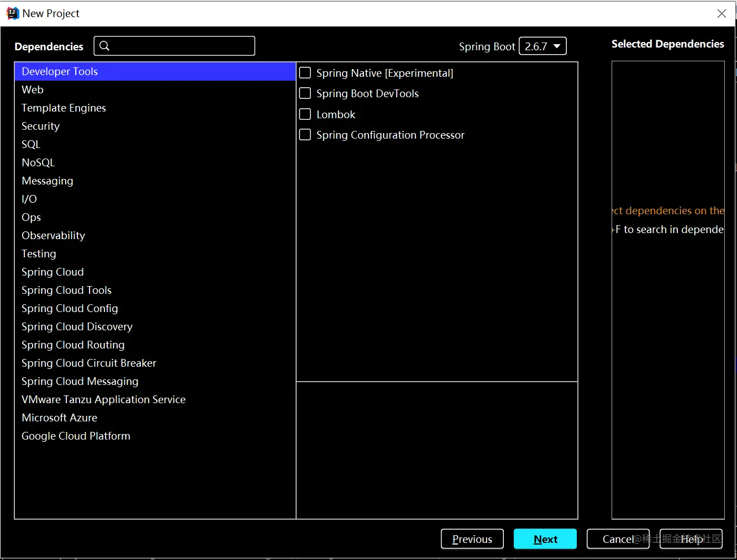Choose Spring Cloud Messaging category
Viewport: 737px width, 560px height.
point(155,381)
